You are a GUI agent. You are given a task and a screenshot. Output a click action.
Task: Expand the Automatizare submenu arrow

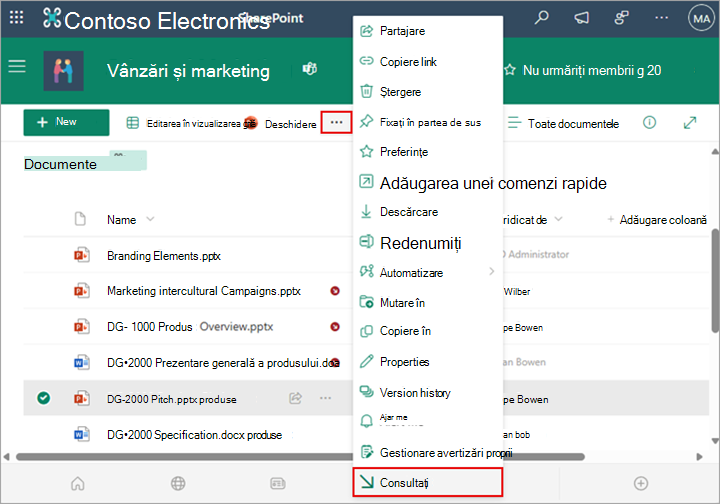pos(492,271)
